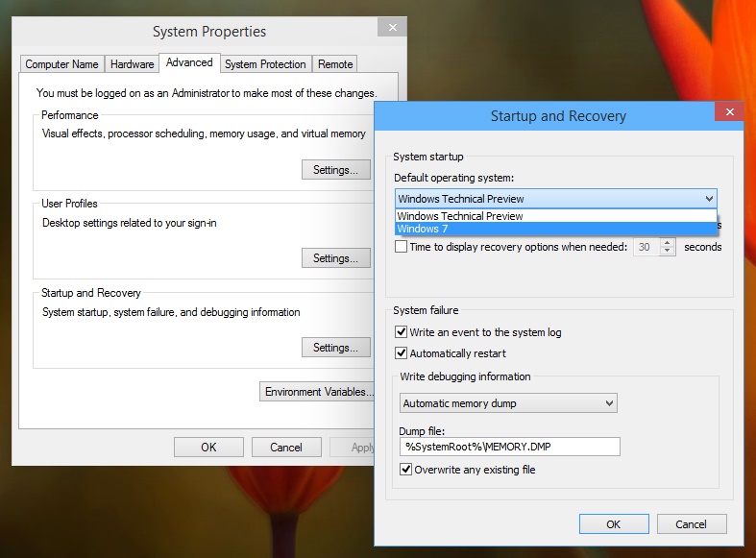
Task: Click the recovery options seconds value field
Action: (x=646, y=247)
